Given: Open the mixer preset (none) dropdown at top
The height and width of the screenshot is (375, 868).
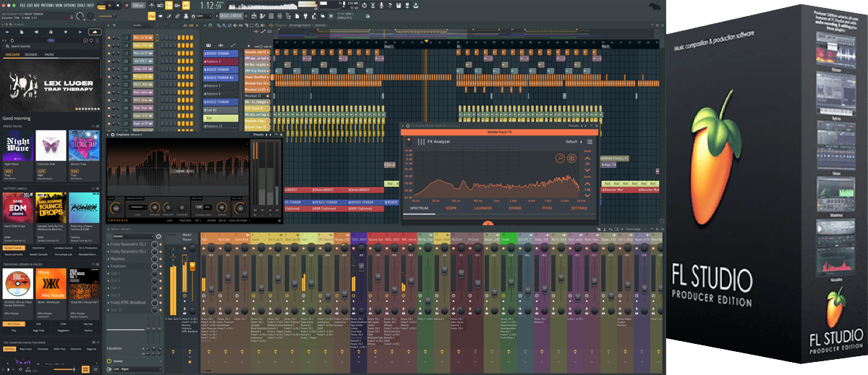Looking at the screenshot, I should pyautogui.click(x=134, y=237).
